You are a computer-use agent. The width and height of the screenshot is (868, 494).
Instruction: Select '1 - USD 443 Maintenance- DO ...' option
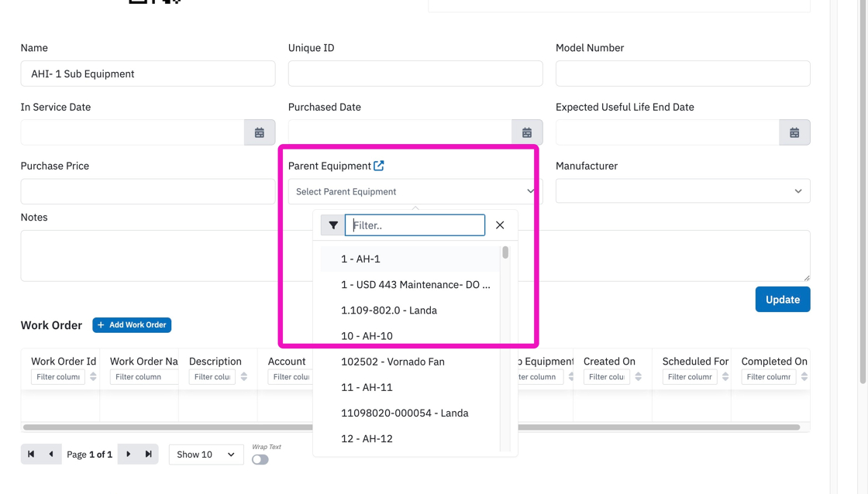tap(410, 285)
